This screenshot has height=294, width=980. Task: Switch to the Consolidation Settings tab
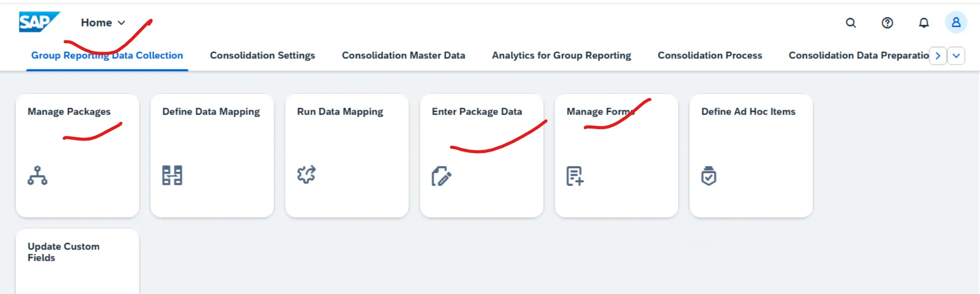[262, 56]
